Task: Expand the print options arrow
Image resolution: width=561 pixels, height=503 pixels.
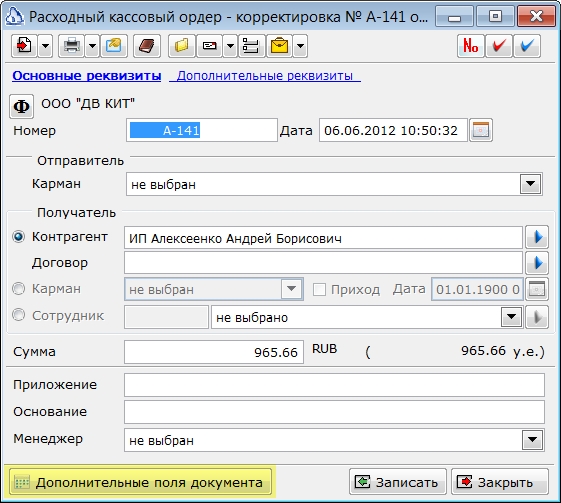Action: [x=92, y=46]
